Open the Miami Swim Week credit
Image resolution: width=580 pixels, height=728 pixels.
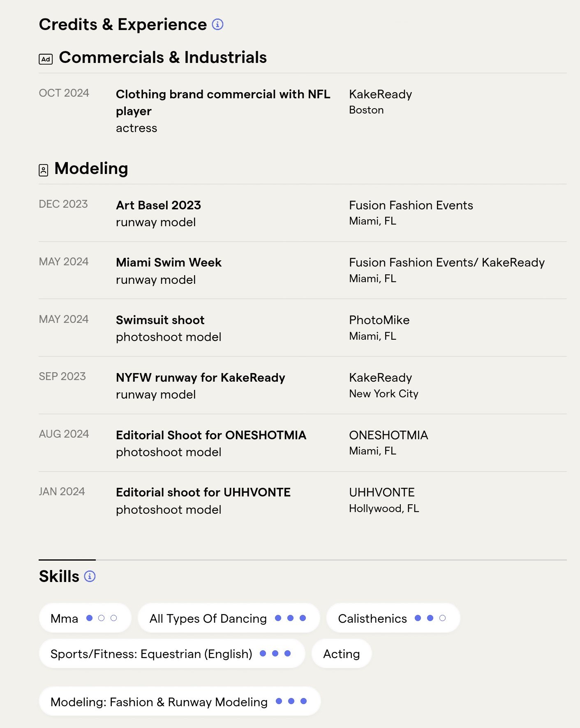coord(169,262)
